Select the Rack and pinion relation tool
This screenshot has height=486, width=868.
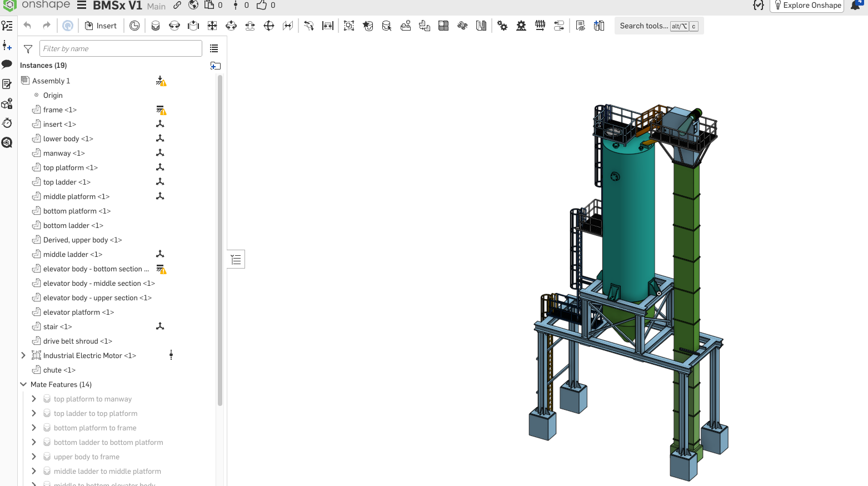pyautogui.click(x=521, y=26)
